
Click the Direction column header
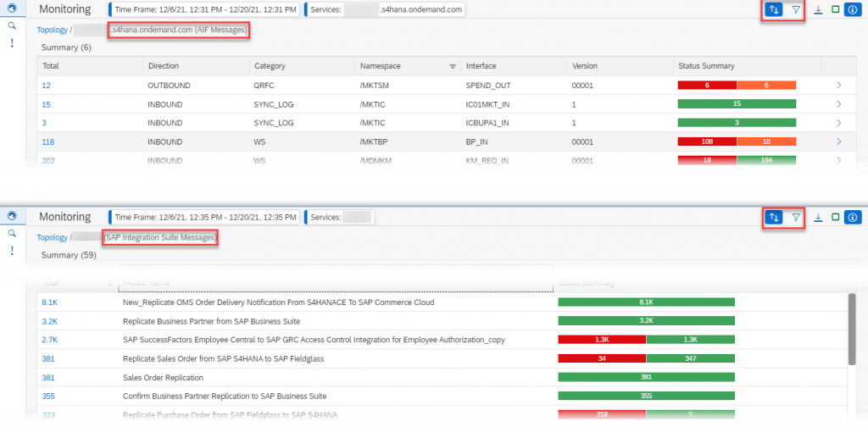click(x=196, y=66)
